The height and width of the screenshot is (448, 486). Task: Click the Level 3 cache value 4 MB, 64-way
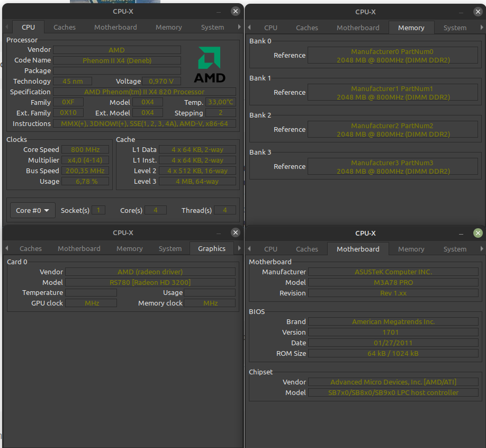[197, 181]
